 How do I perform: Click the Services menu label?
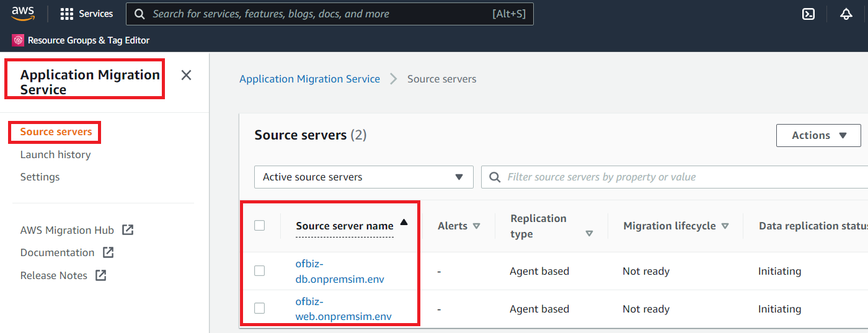pyautogui.click(x=96, y=14)
